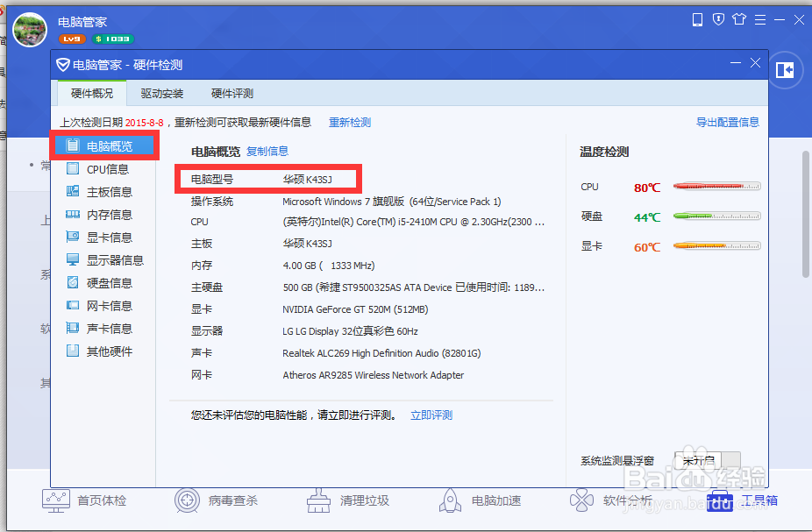Open 软件分析 in bottom bar
This screenshot has width=812, height=532.
coord(611,500)
